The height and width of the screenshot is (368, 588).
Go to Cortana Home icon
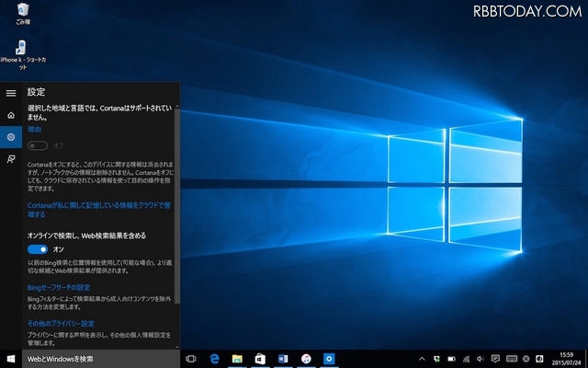[x=11, y=115]
